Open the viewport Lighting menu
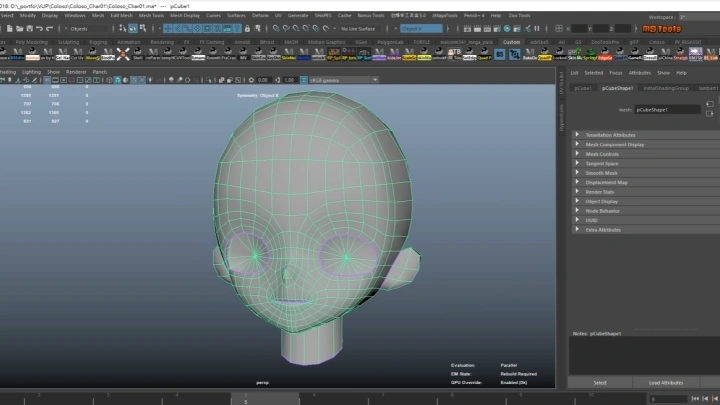The image size is (720, 405). [x=31, y=72]
